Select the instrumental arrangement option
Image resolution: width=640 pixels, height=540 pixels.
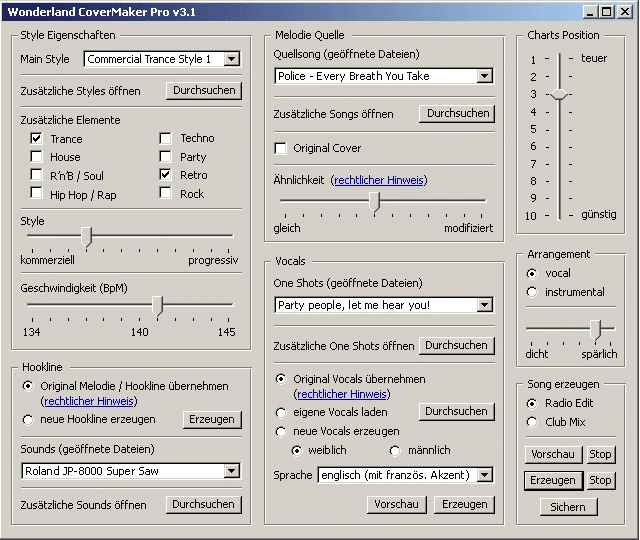click(x=532, y=292)
